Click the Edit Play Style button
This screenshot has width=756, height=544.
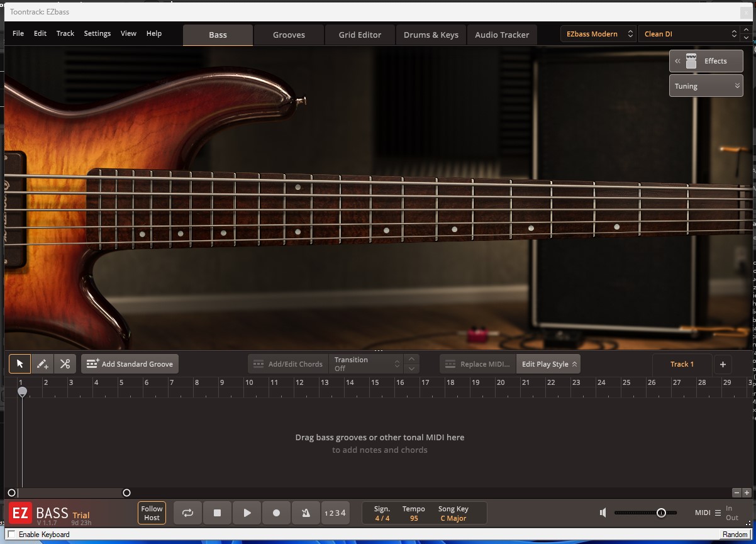[x=548, y=364]
